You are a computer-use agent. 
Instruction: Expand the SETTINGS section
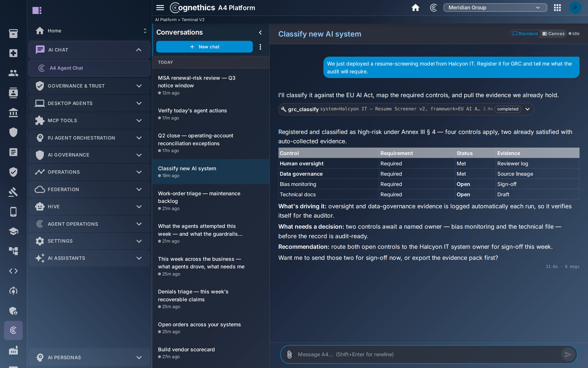[89, 241]
